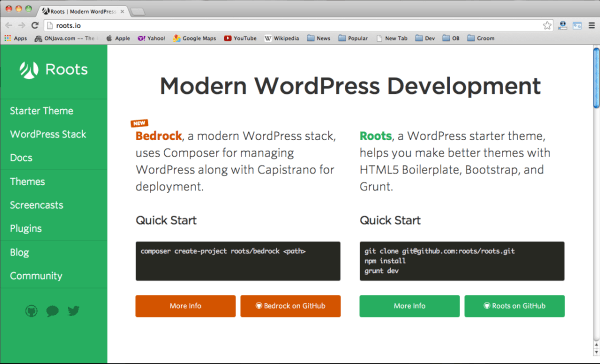Screen dimensions: 600x364
Task: Click the Bedrock on GitHub button
Action: click(x=290, y=306)
